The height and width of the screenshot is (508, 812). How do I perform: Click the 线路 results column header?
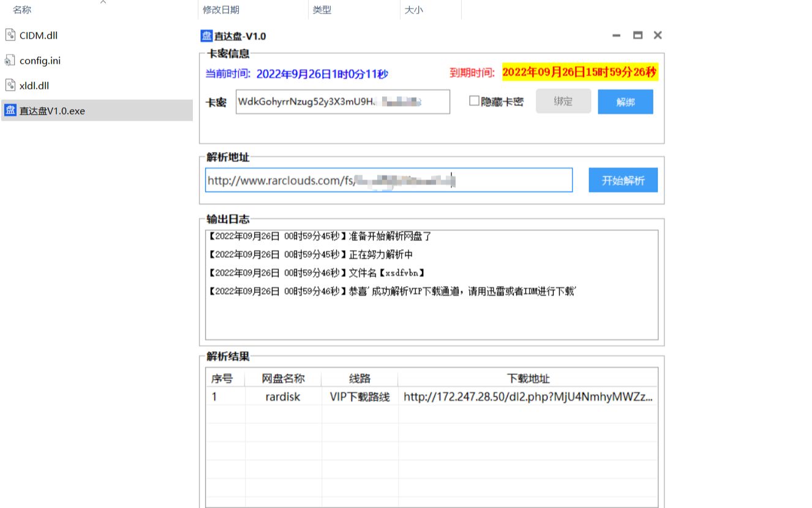[359, 378]
